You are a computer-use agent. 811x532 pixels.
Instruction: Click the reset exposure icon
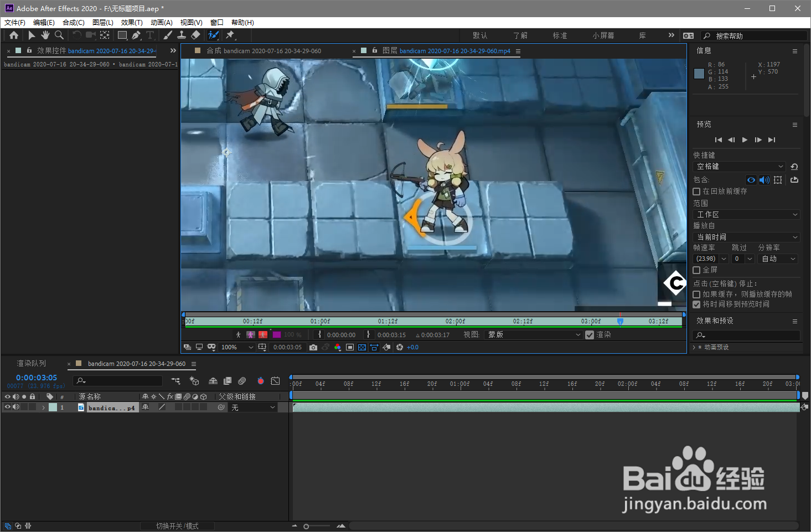coord(399,347)
